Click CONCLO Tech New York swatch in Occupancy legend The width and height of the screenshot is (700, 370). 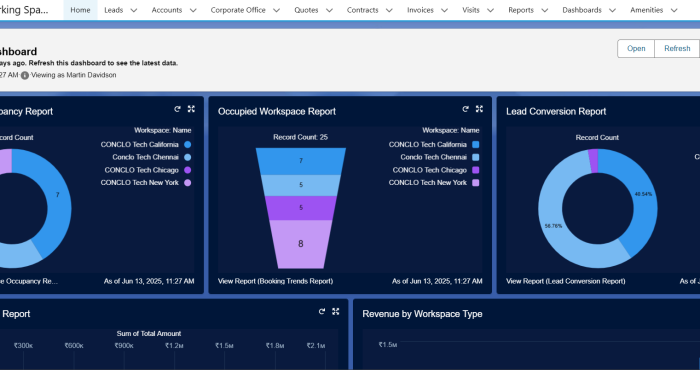pos(188,183)
